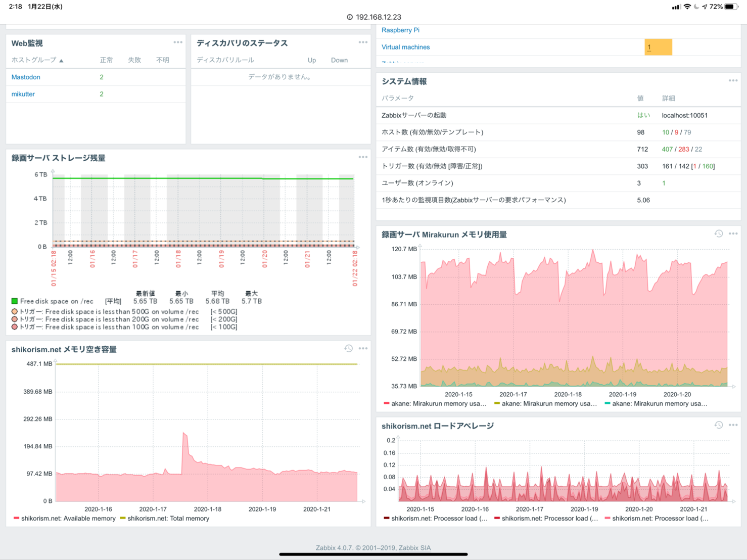Click history icon on shikorism.net メモリ空き容量 graph
Screen dimensions: 747x560
click(348, 348)
